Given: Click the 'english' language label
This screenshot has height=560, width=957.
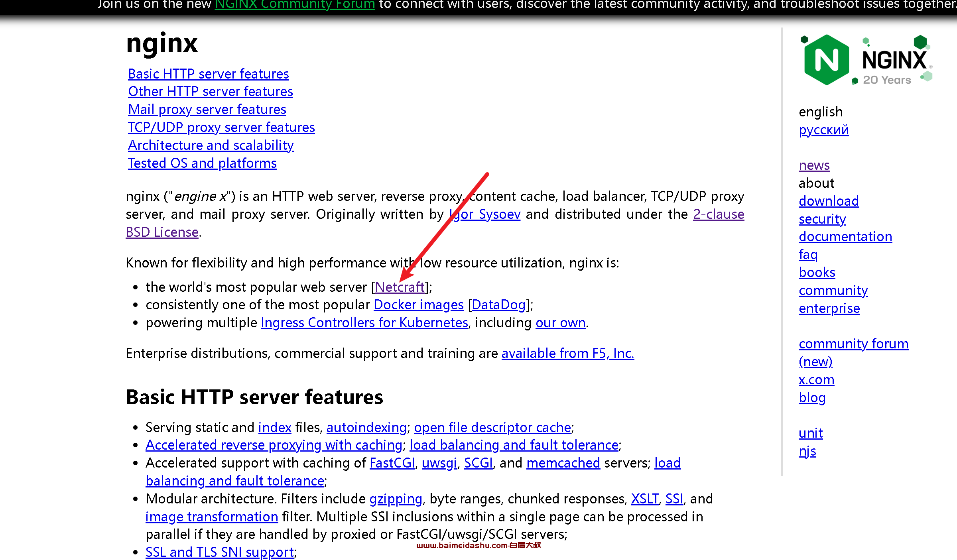Looking at the screenshot, I should click(x=821, y=112).
